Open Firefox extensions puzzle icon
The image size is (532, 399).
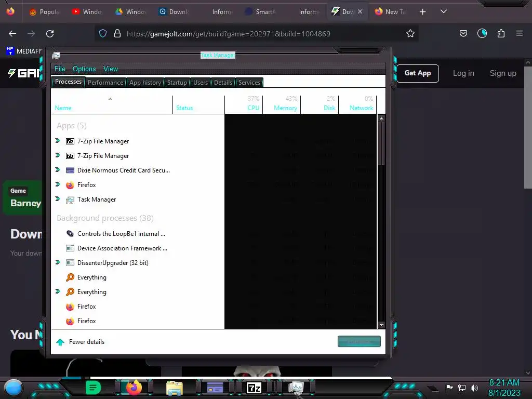pyautogui.click(x=501, y=33)
